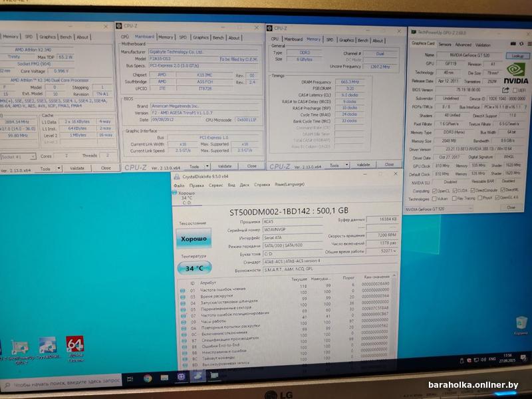Screen dimensions: 532x399
Task: Click Close in Memory CPU-Z window
Action: pyautogui.click(x=389, y=164)
